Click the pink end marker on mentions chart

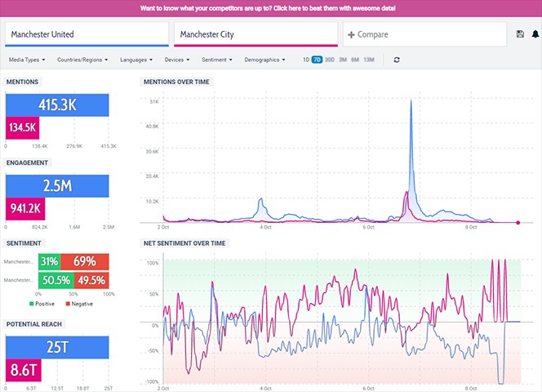point(518,222)
